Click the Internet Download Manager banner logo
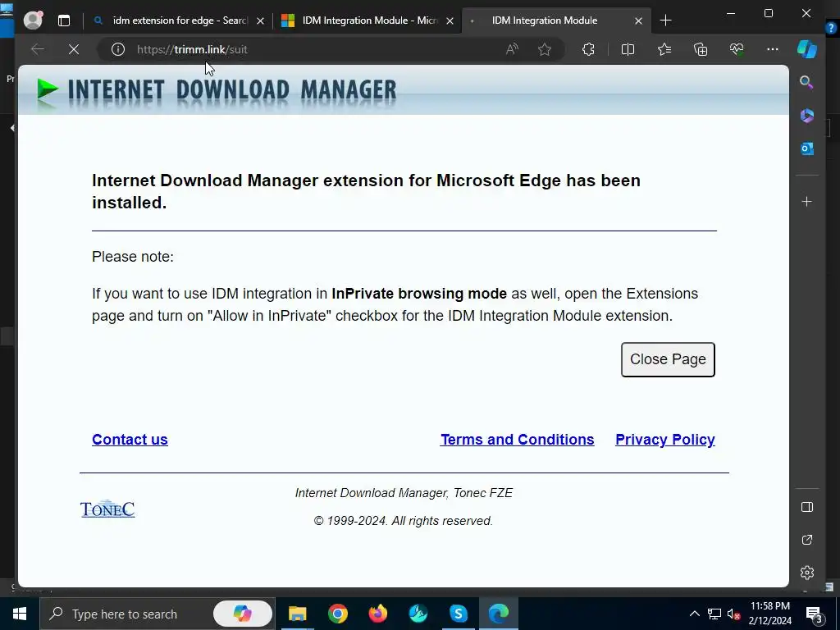840x630 pixels. click(217, 89)
